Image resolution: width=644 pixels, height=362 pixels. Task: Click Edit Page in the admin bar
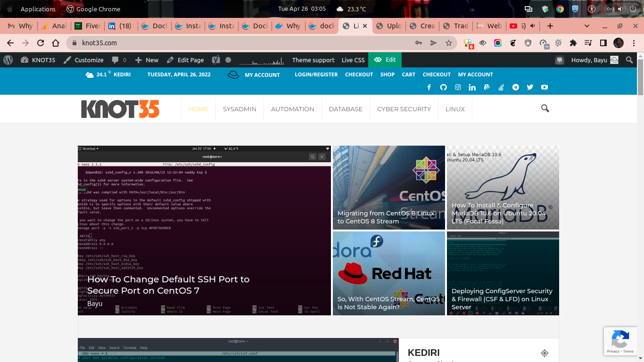pyautogui.click(x=185, y=60)
